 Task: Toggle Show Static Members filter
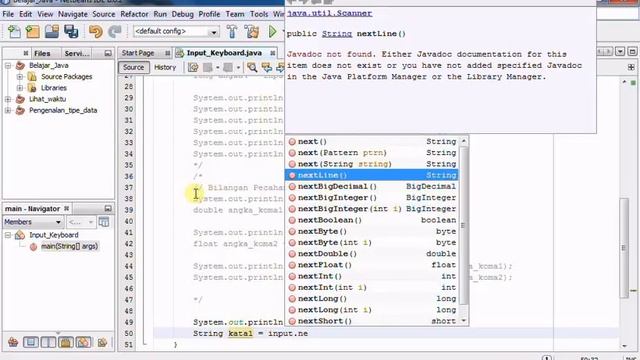[x=48, y=342]
